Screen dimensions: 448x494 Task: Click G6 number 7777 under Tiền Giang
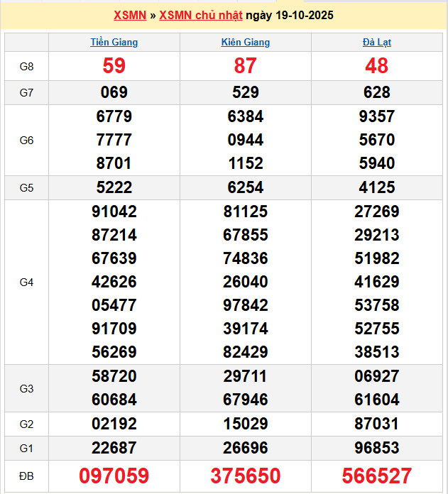114,140
